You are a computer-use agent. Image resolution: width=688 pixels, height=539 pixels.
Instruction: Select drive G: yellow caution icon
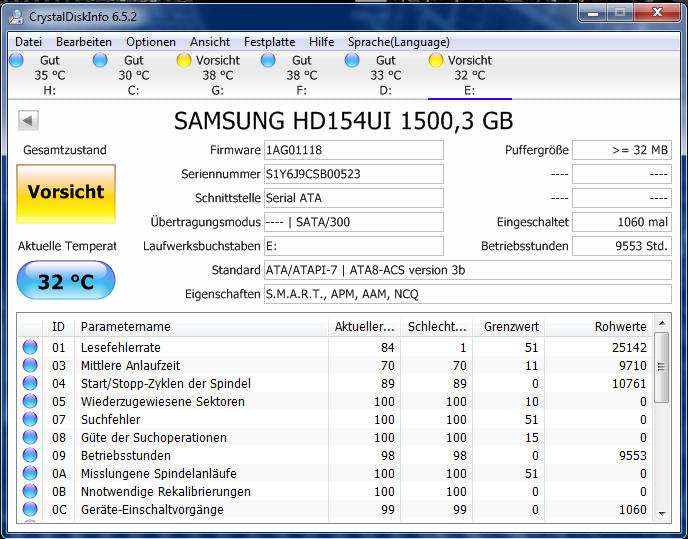point(184,60)
